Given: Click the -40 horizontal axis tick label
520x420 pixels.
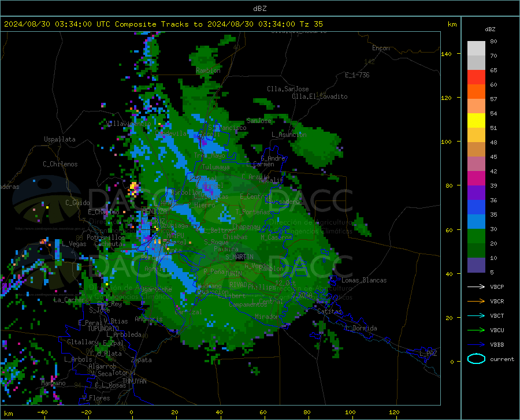Looking at the screenshot, I should point(42,412).
